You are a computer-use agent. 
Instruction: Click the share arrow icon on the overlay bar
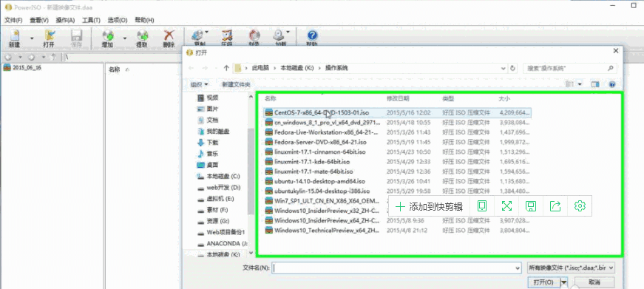[555, 206]
